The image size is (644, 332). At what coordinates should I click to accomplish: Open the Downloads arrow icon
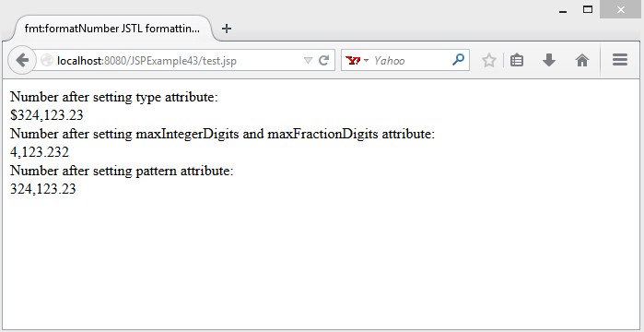point(549,60)
